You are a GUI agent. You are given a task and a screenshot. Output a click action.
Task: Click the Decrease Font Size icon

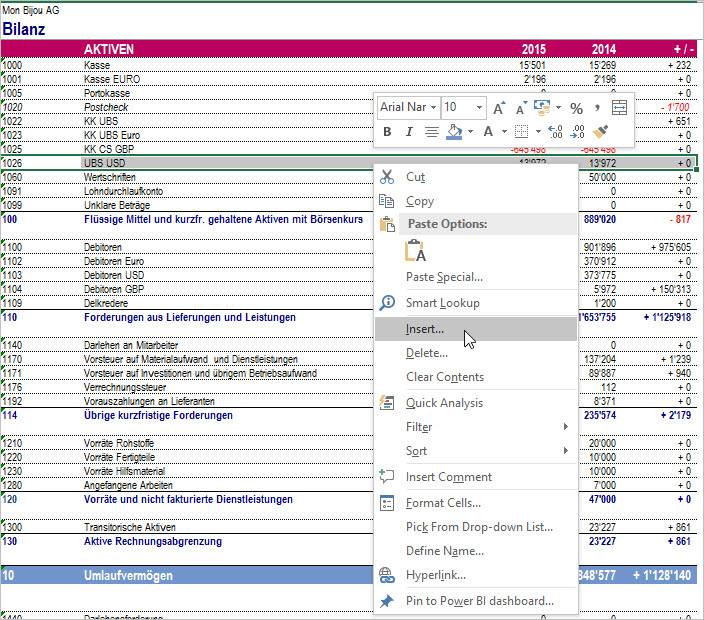click(522, 107)
